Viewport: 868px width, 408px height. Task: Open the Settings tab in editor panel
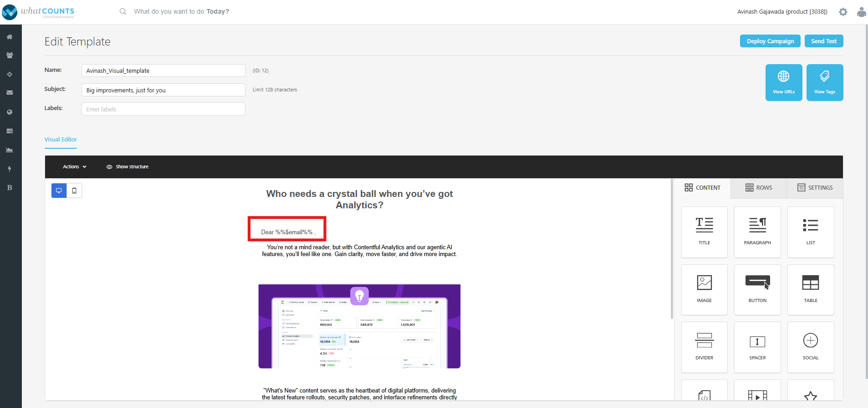click(x=815, y=188)
